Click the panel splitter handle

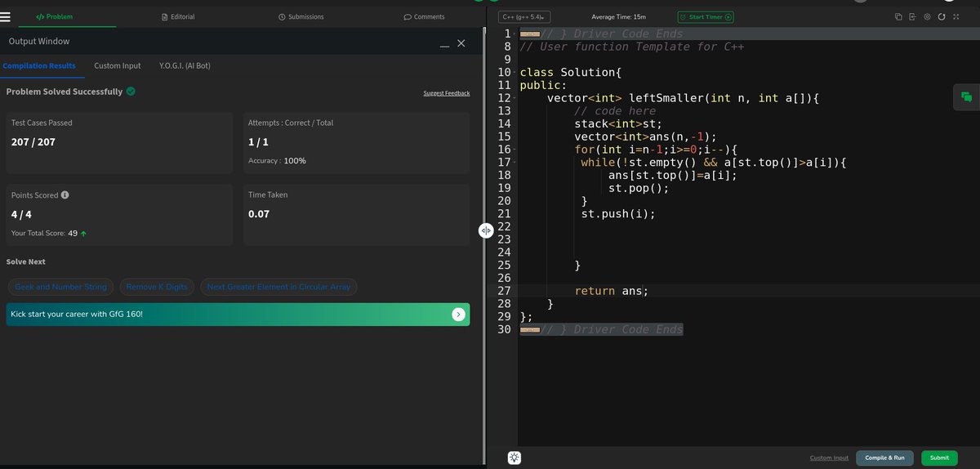[485, 230]
